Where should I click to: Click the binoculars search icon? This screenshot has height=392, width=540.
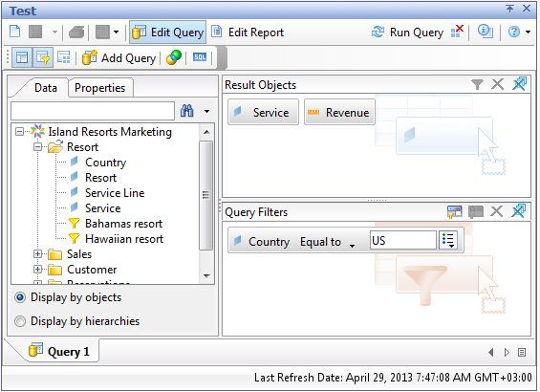point(186,111)
